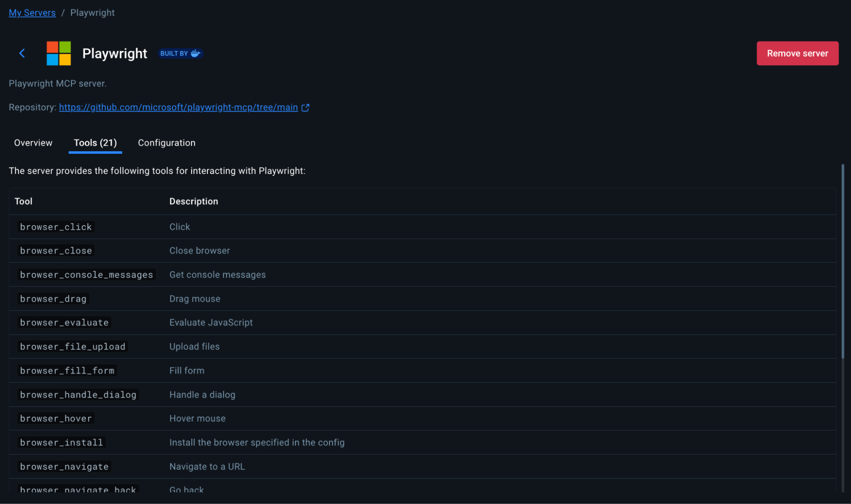Switch to the Overview tab
Image resolution: width=851 pixels, height=504 pixels.
pyautogui.click(x=33, y=143)
